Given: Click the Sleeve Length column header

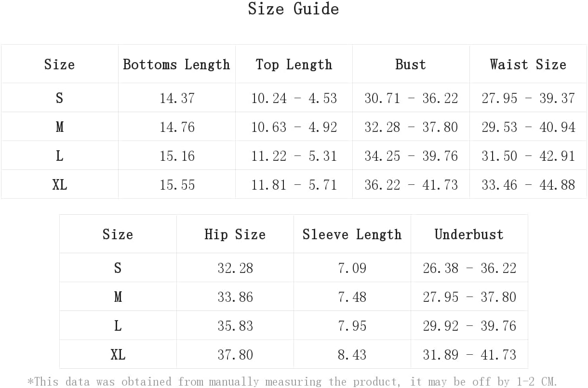Looking at the screenshot, I should tap(352, 234).
